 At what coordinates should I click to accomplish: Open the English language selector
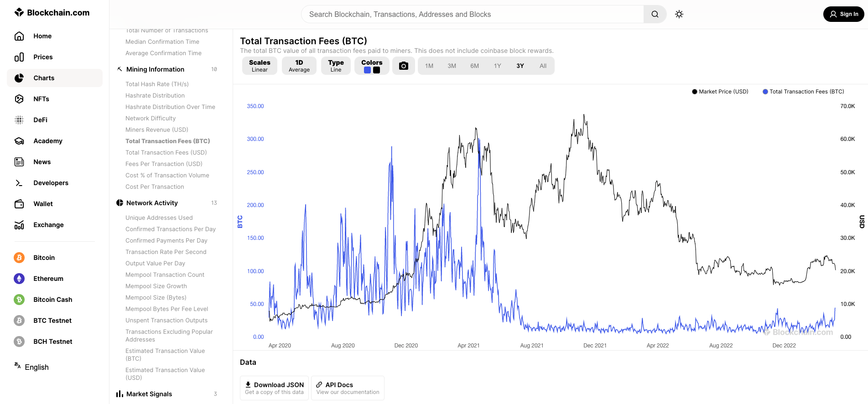tap(31, 367)
